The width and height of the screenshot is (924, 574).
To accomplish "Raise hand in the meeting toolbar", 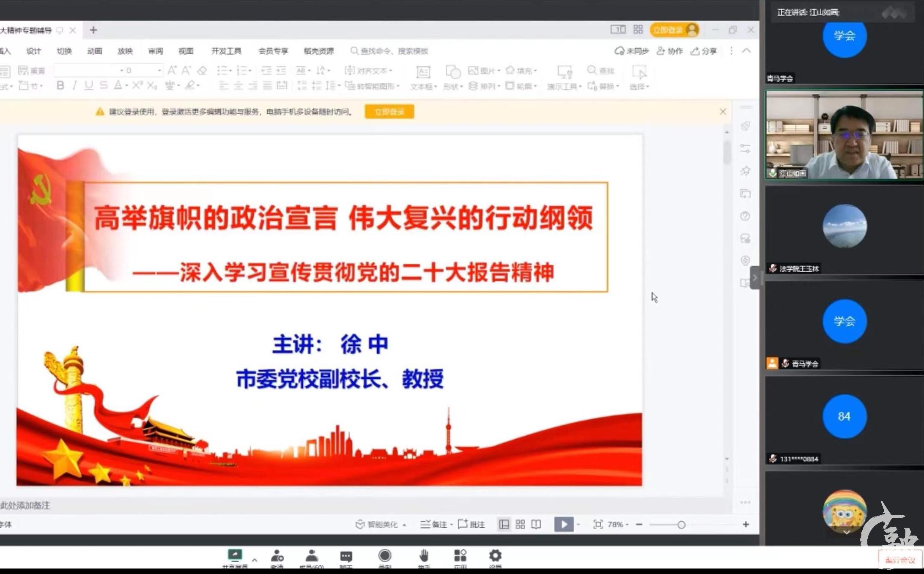I will click(424, 556).
